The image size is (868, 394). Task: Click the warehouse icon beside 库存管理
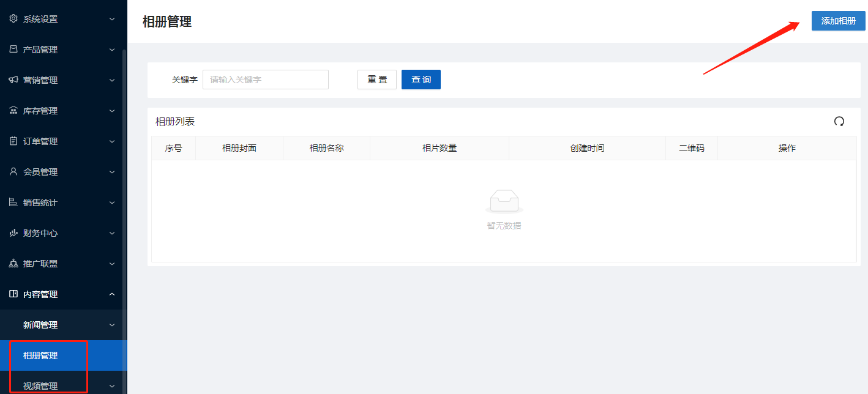coord(13,111)
